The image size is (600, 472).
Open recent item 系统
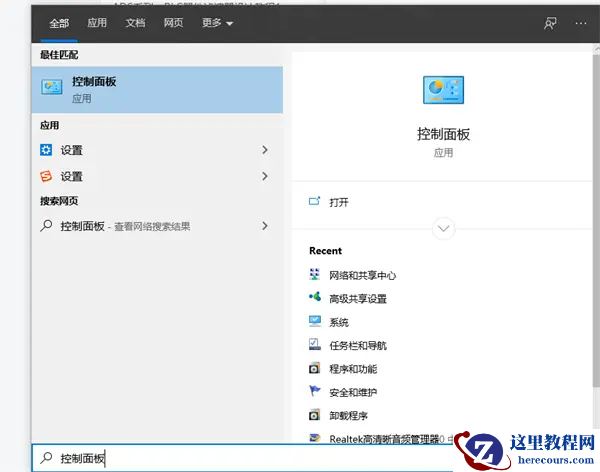pos(339,322)
